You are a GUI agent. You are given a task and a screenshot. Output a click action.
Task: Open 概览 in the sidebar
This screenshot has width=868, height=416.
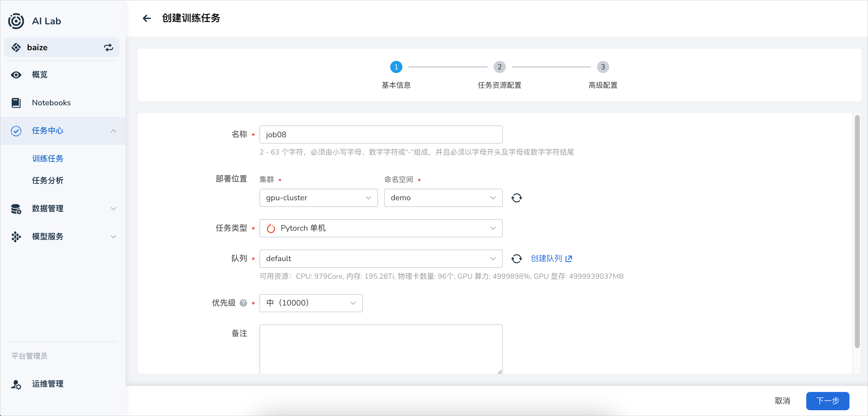[x=63, y=75]
